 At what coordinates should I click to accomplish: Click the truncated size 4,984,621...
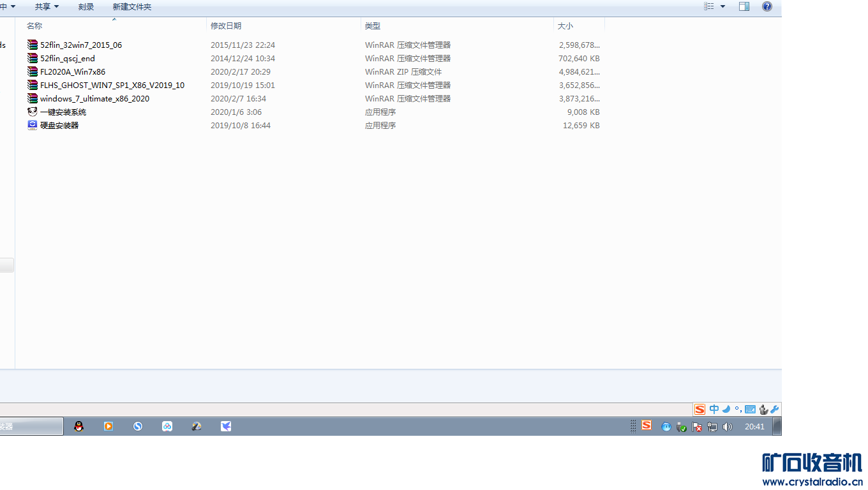click(x=580, y=71)
